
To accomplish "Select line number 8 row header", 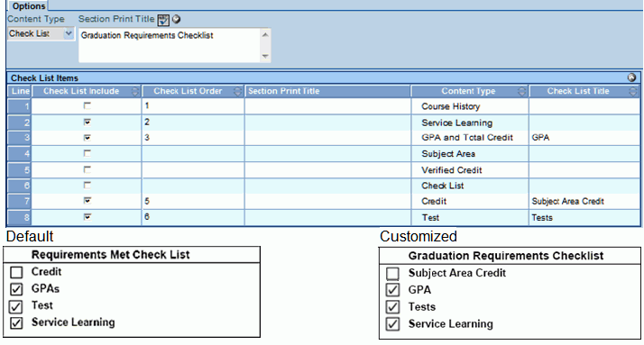I will point(19,217).
